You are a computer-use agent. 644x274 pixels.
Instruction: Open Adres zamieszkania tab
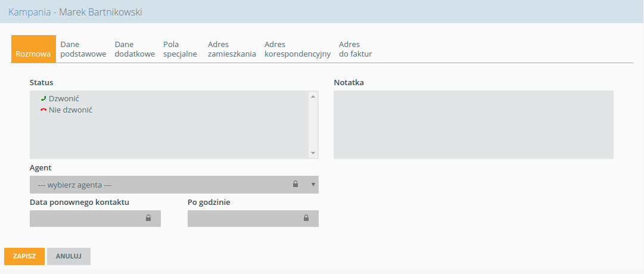tap(232, 49)
